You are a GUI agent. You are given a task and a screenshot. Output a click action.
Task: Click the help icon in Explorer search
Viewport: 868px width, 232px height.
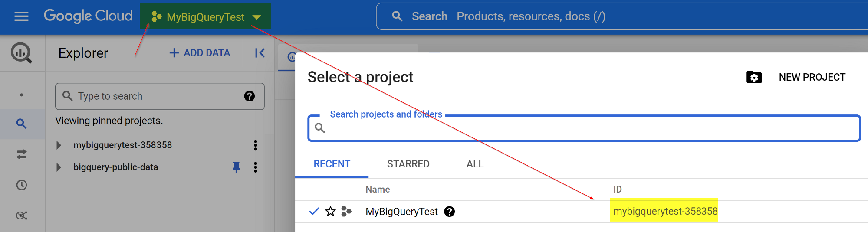click(249, 96)
